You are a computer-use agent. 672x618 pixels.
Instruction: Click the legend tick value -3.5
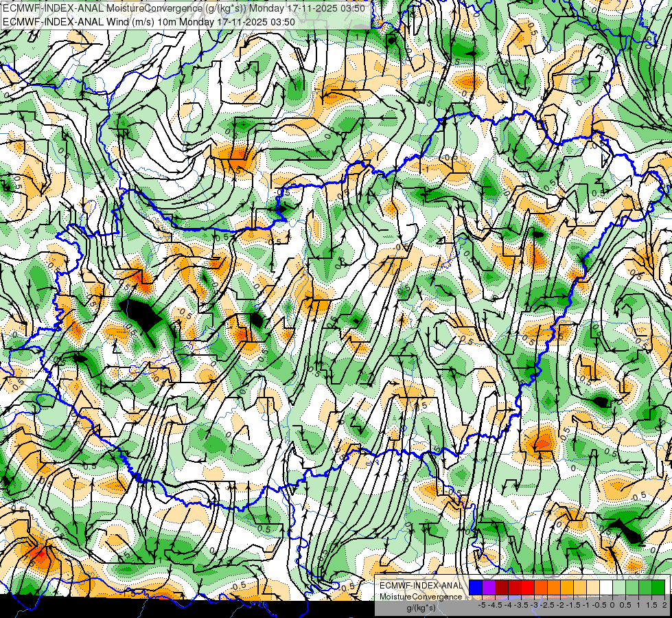click(x=522, y=605)
